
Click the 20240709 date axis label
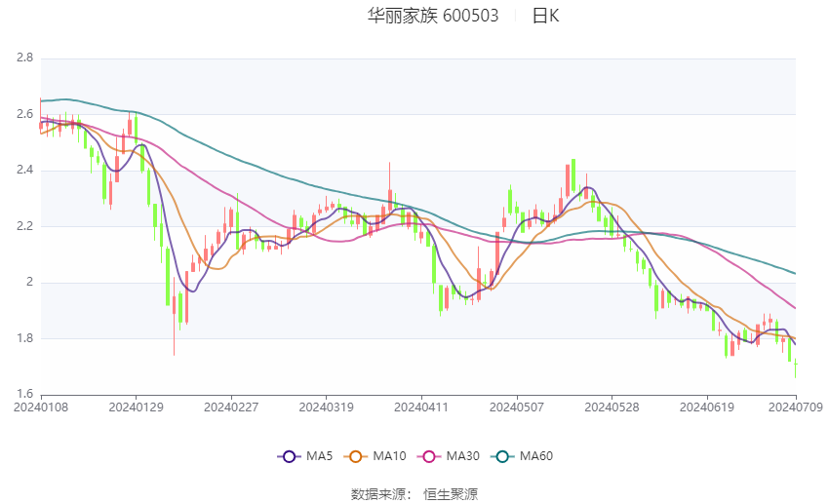[x=796, y=407]
